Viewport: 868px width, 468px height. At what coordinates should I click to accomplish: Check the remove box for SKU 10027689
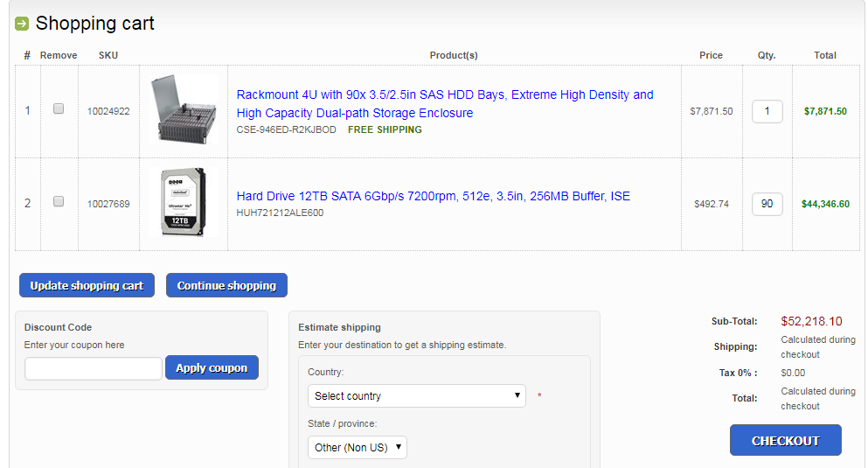point(59,201)
